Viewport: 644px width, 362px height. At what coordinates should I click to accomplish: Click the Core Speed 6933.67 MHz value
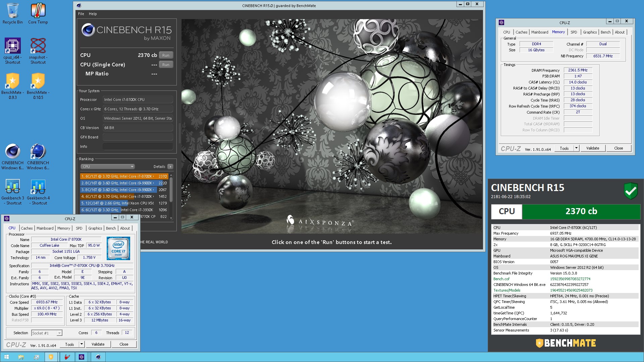pos(47,302)
